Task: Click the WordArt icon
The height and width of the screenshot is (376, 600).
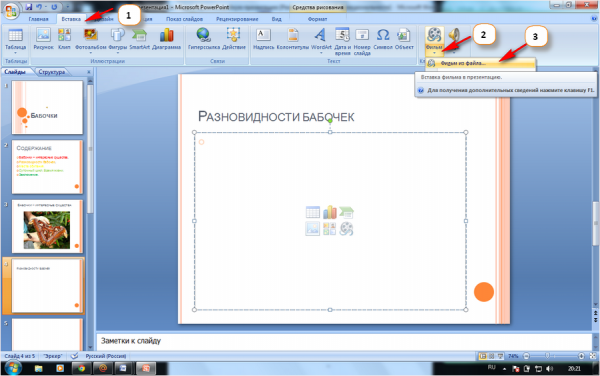Action: (321, 35)
